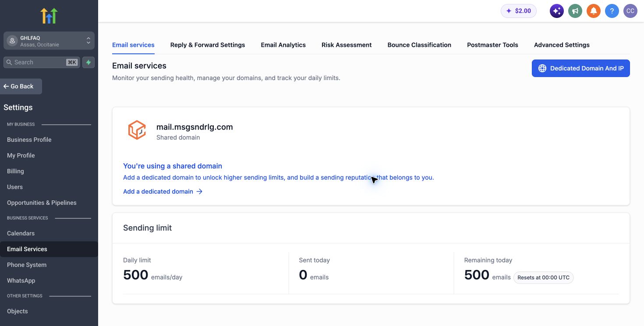The image size is (644, 326).
Task: Click the Dedicated Domain And IP button
Action: click(581, 68)
